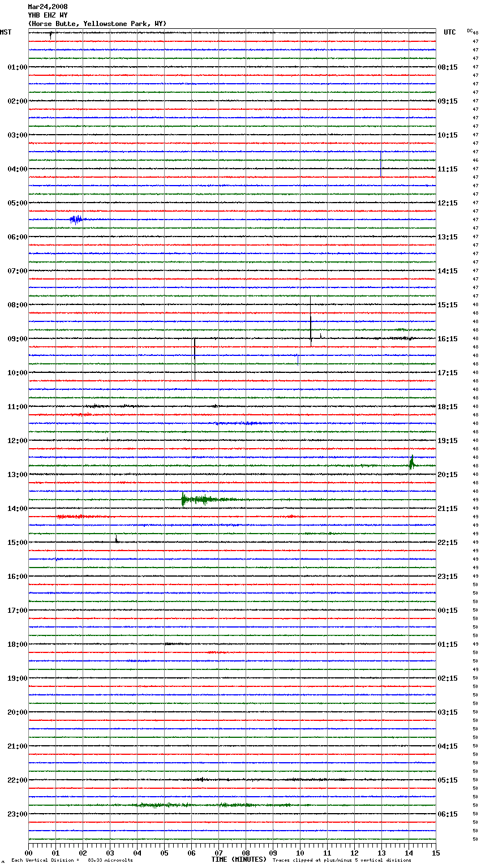Select the 08:00 MST row label
481x868 pixels.
coord(18,305)
